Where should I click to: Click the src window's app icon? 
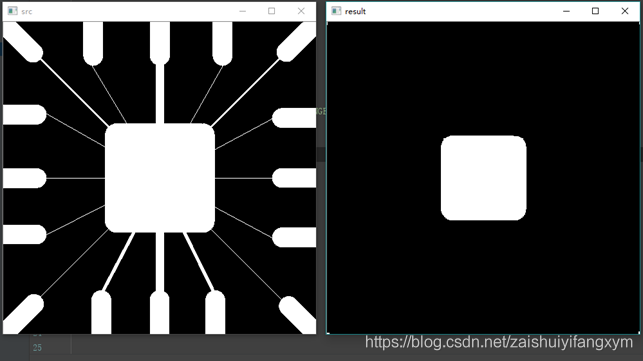(12, 11)
